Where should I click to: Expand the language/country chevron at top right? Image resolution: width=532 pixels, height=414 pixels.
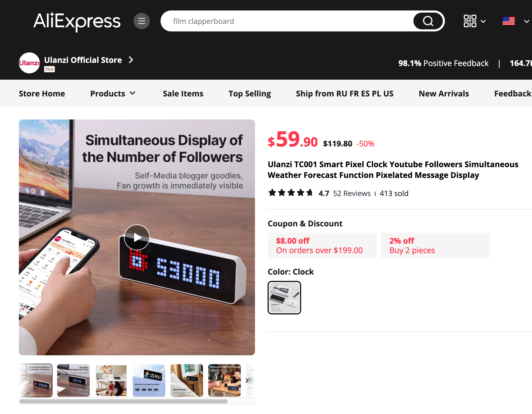click(526, 21)
